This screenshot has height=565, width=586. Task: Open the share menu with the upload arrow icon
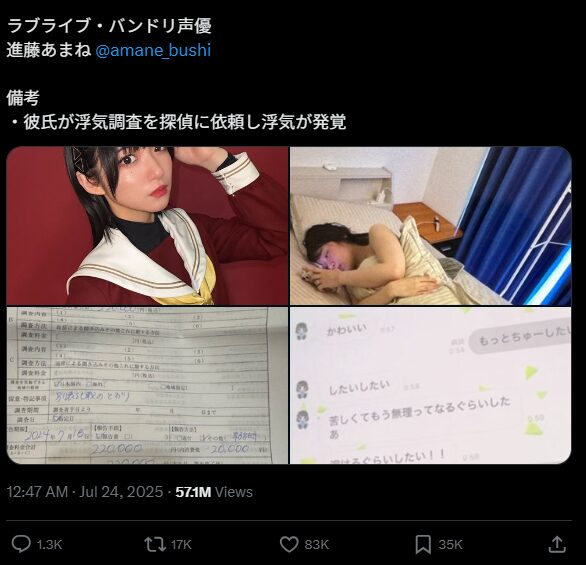click(x=557, y=544)
